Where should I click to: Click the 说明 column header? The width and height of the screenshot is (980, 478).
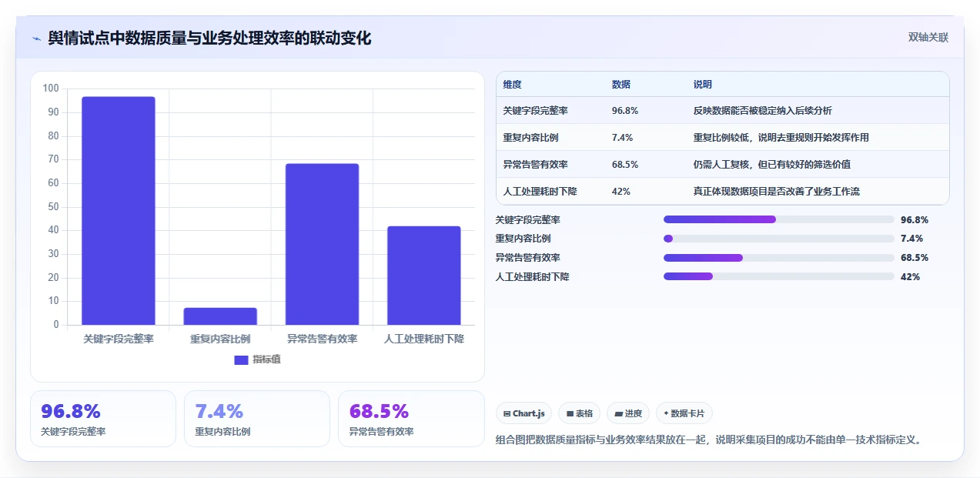(x=703, y=85)
